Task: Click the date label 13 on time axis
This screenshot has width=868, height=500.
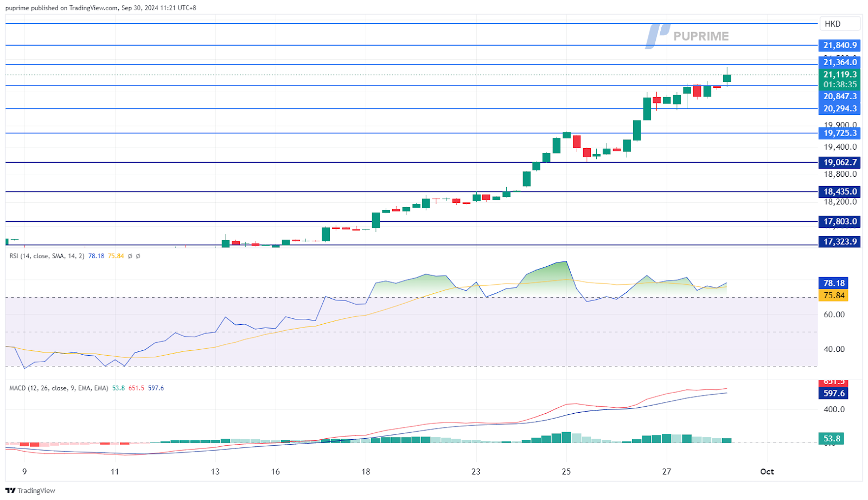Action: (215, 472)
